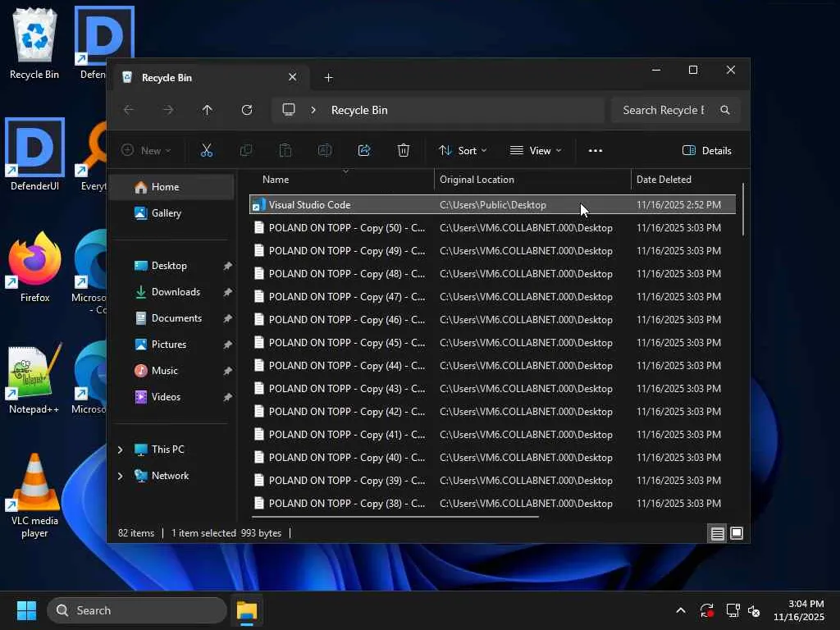This screenshot has width=840, height=630.
Task: Open the View dropdown menu
Action: pyautogui.click(x=536, y=151)
